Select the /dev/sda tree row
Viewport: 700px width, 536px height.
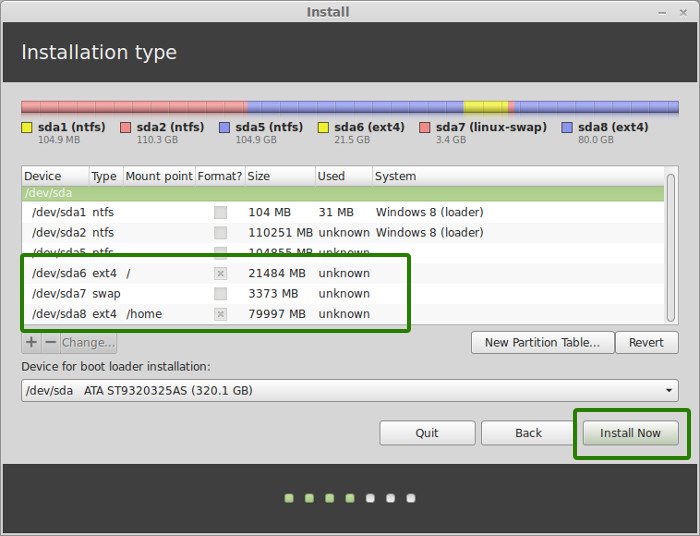pos(349,193)
